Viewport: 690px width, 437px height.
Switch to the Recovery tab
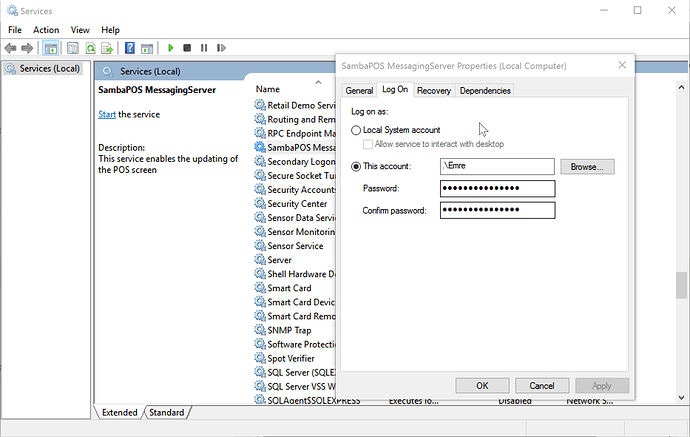pyautogui.click(x=434, y=91)
